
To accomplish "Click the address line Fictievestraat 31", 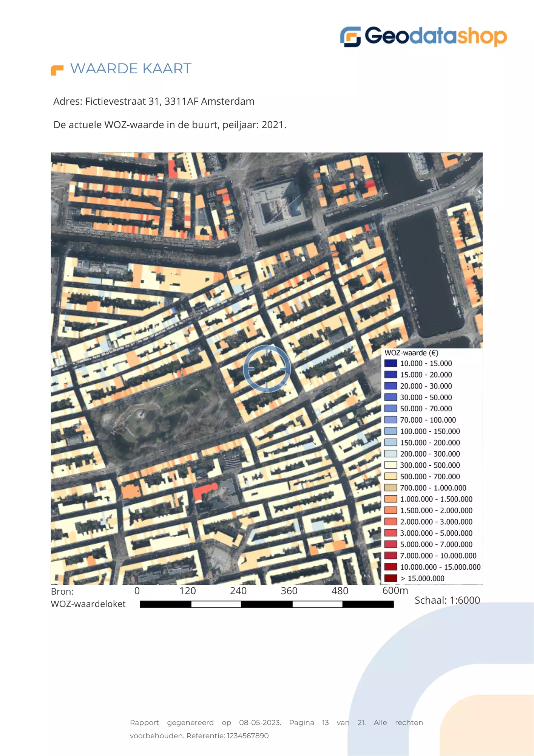I will (x=154, y=101).
